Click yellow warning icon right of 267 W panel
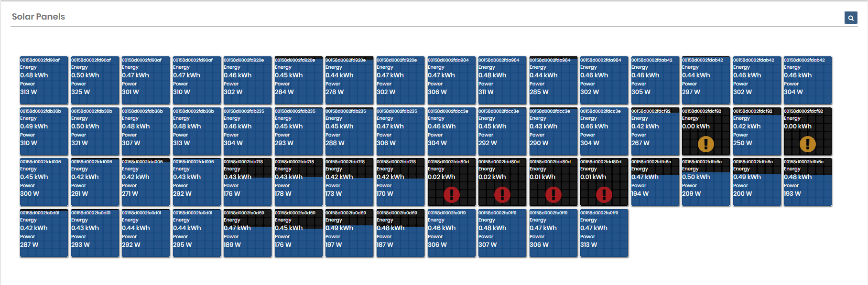The height and width of the screenshot is (285, 868). [705, 144]
